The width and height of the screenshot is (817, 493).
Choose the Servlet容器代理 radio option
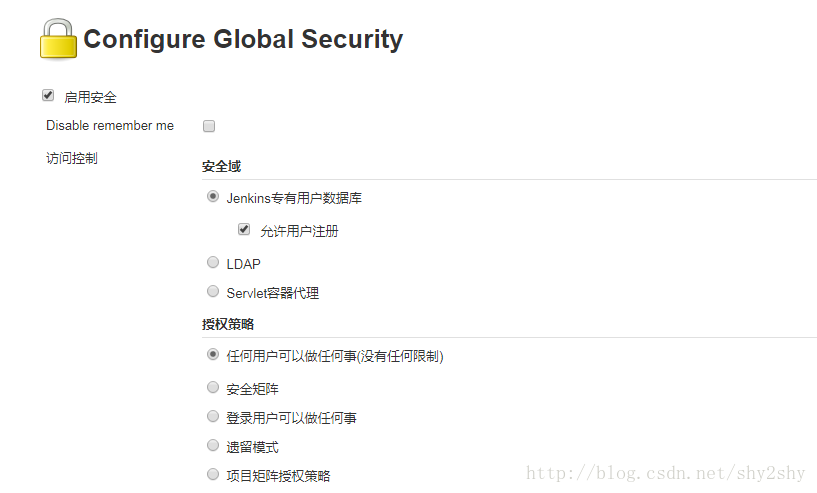coord(213,291)
